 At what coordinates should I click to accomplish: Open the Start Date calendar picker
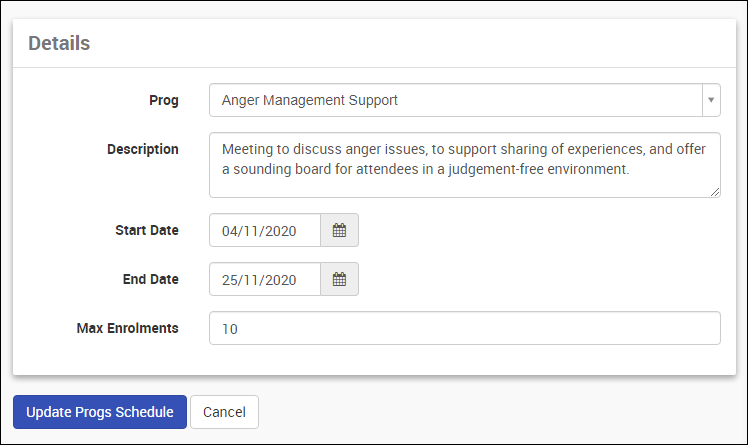[339, 230]
